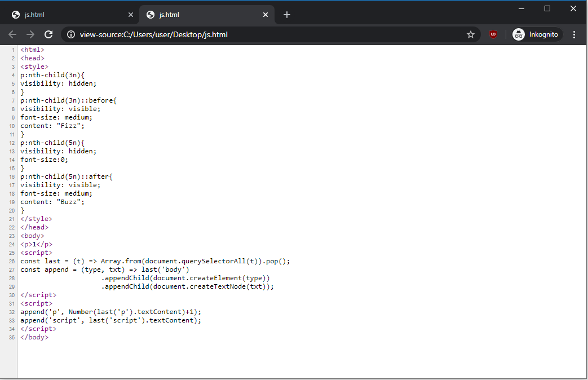The image size is (588, 380).
Task: Open a new tab with plus button
Action: point(287,15)
